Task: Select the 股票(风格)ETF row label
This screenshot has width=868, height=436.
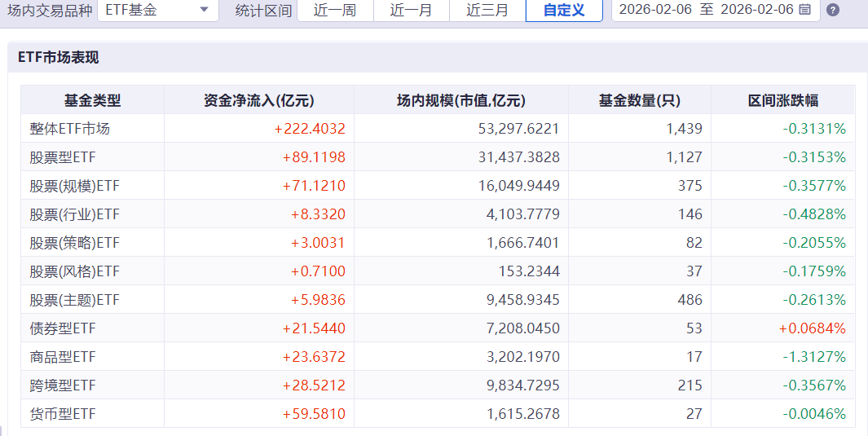Action: coord(75,271)
